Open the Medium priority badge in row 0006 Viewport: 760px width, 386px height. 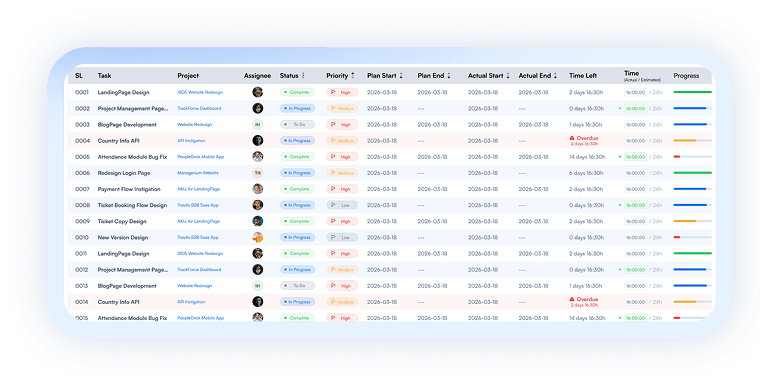(342, 173)
